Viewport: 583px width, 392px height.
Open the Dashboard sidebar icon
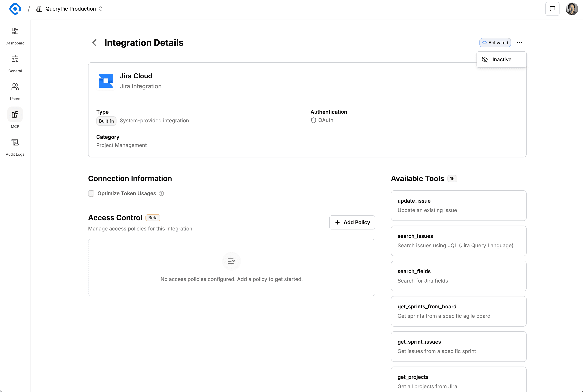[15, 31]
